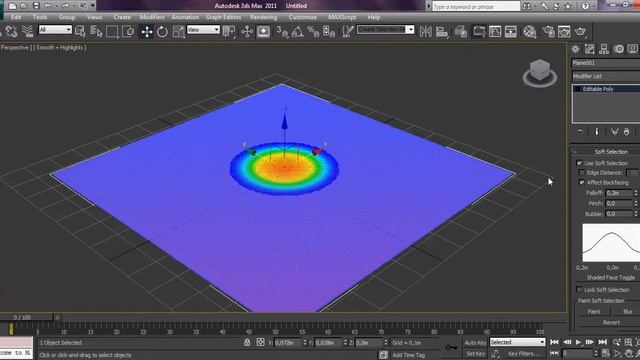The height and width of the screenshot is (360, 640).
Task: Click the Play Animation button
Action: [x=578, y=342]
